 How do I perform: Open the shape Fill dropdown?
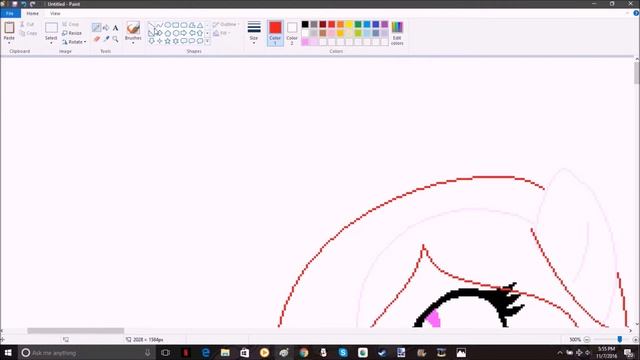[x=222, y=33]
